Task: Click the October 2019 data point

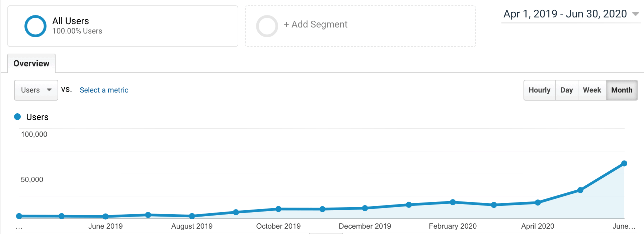Action: coord(278,209)
